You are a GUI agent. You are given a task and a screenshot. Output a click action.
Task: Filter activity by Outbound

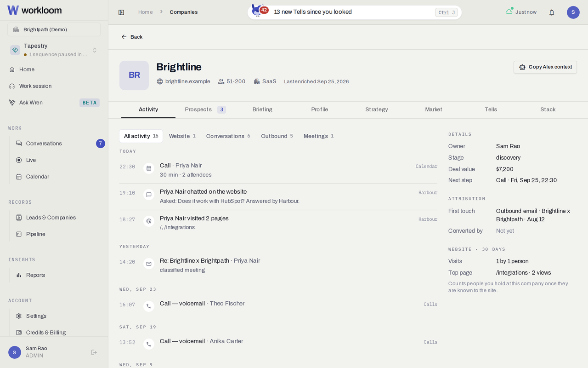coord(277,136)
